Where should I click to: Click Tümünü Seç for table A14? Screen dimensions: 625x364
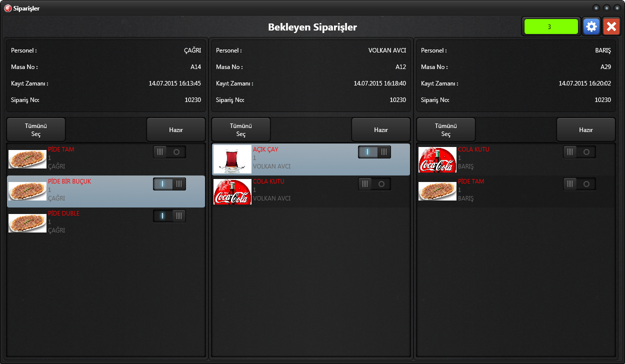36,130
